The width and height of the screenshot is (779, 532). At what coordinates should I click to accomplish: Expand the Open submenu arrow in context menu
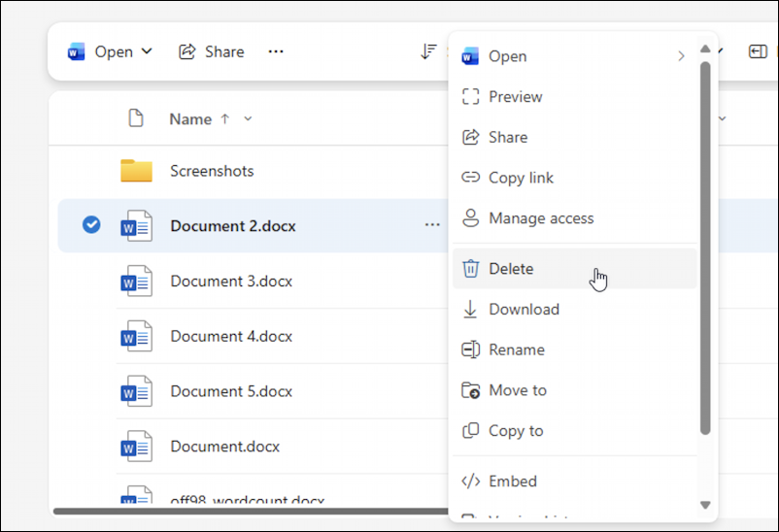pyautogui.click(x=681, y=56)
